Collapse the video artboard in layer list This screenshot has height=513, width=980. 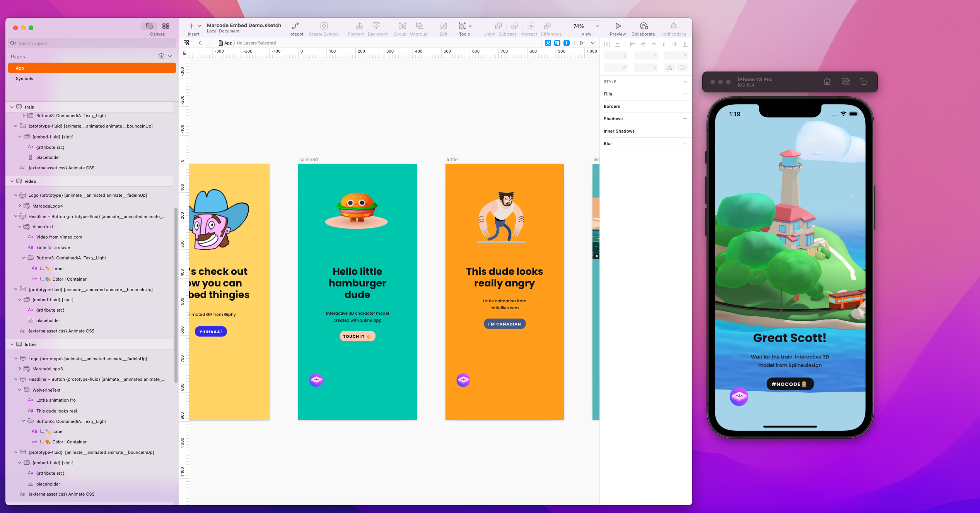[12, 181]
